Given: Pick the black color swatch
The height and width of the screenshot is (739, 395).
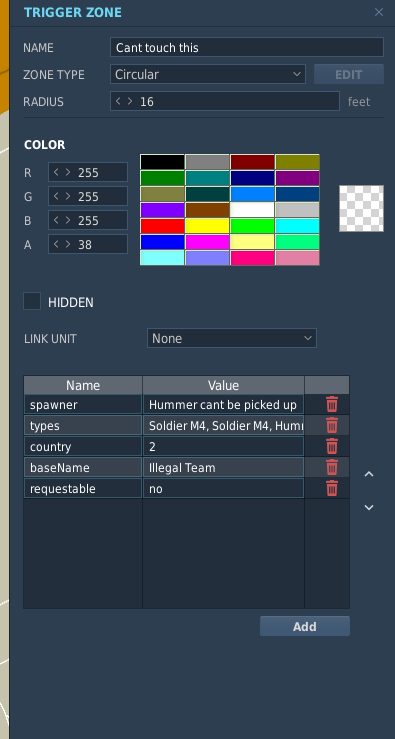Looking at the screenshot, I should [163, 162].
